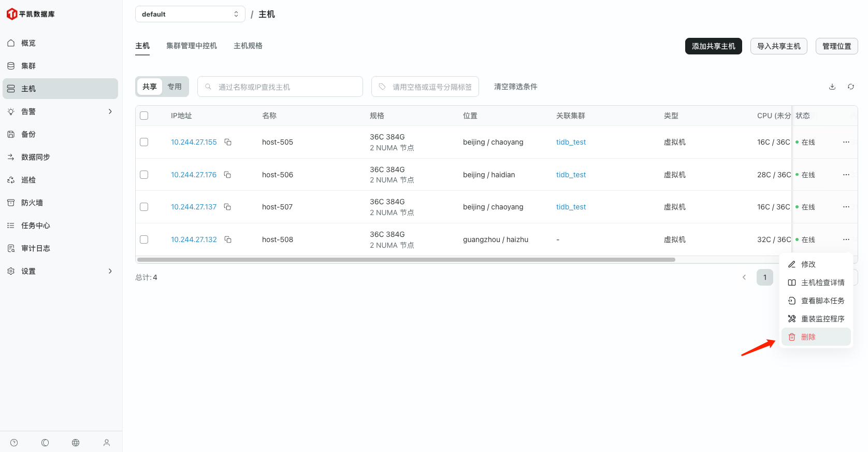Open the default project dropdown
Viewport: 868px width, 452px height.
190,14
